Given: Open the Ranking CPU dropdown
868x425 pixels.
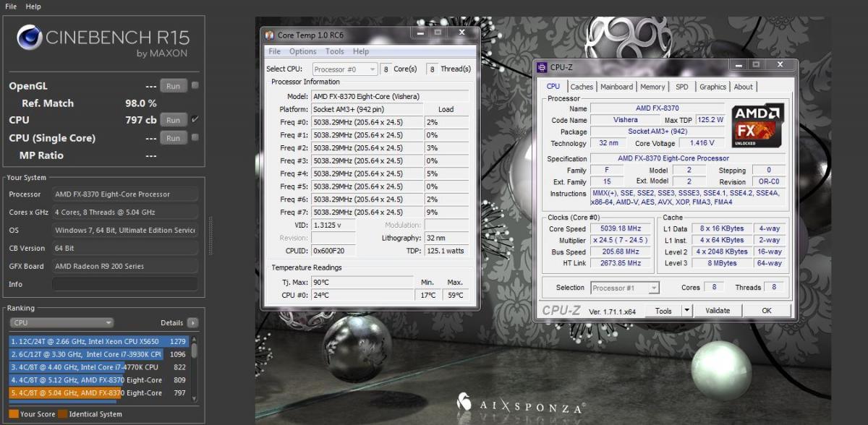Looking at the screenshot, I should pos(61,322).
